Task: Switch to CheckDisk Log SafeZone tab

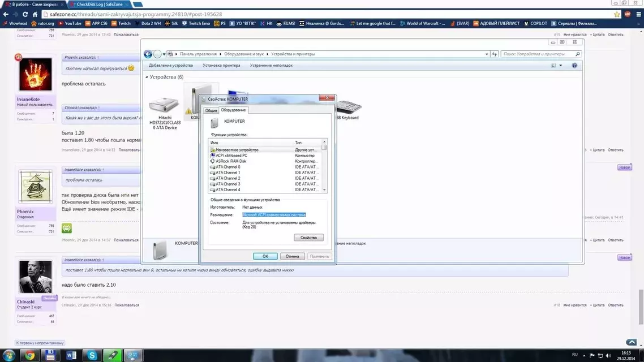Action: coord(99,4)
